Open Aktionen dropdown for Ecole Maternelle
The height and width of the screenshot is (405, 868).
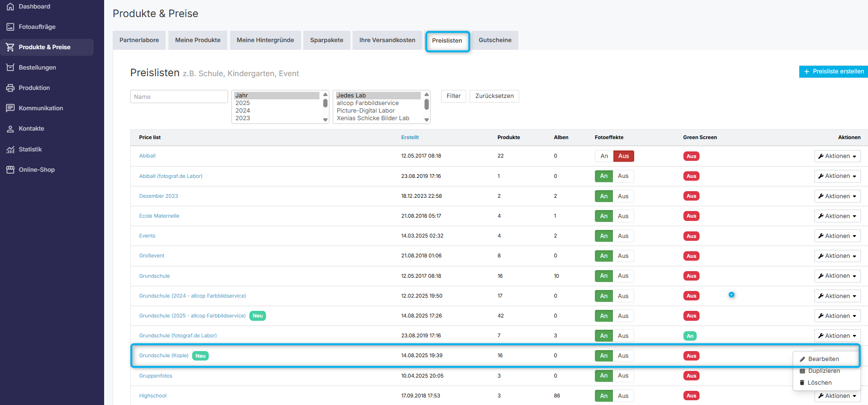837,216
